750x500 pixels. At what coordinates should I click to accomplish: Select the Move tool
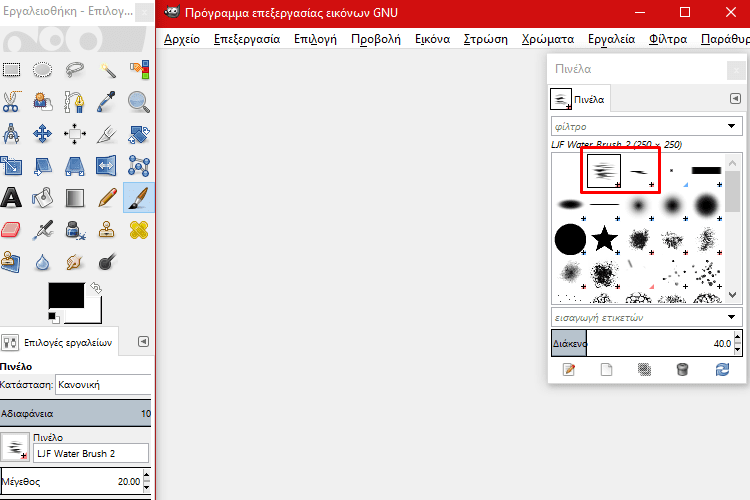pos(43,134)
